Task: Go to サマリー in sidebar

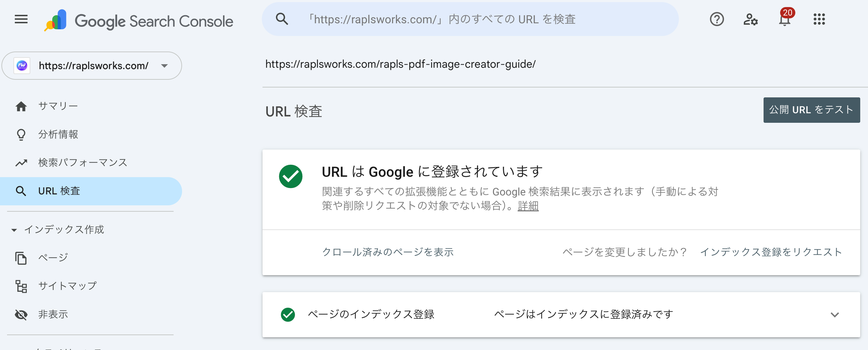Action: [91, 106]
